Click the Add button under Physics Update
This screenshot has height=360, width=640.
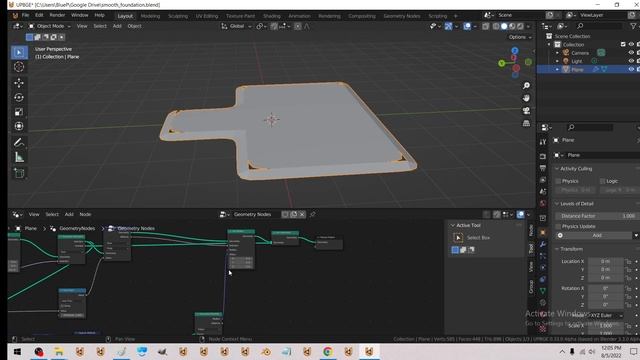pos(596,236)
